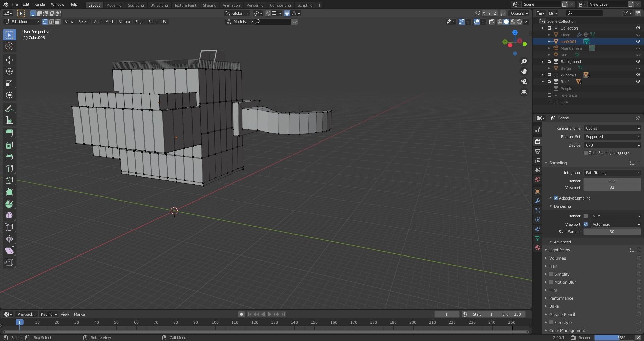Toggle camera view in viewport
The width and height of the screenshot is (644, 341).
coord(524,82)
